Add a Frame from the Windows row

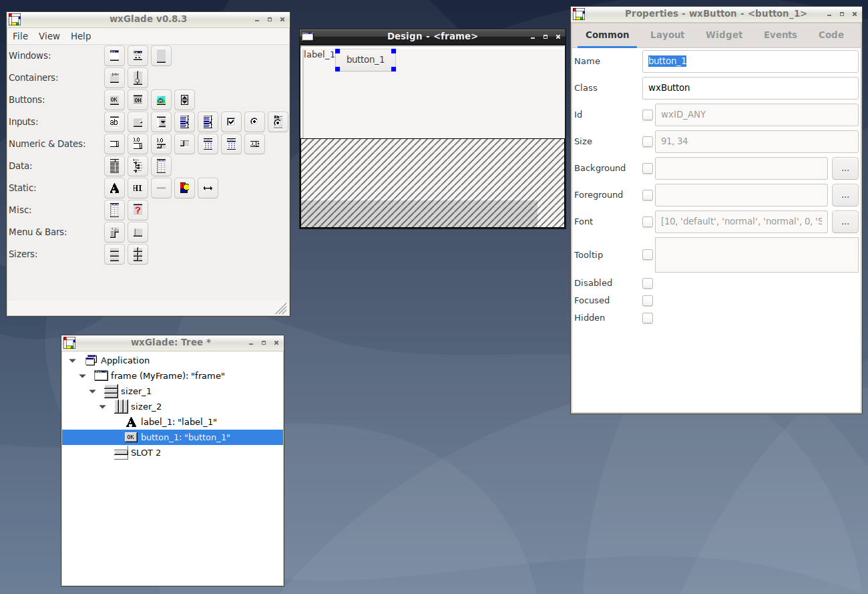pos(115,56)
